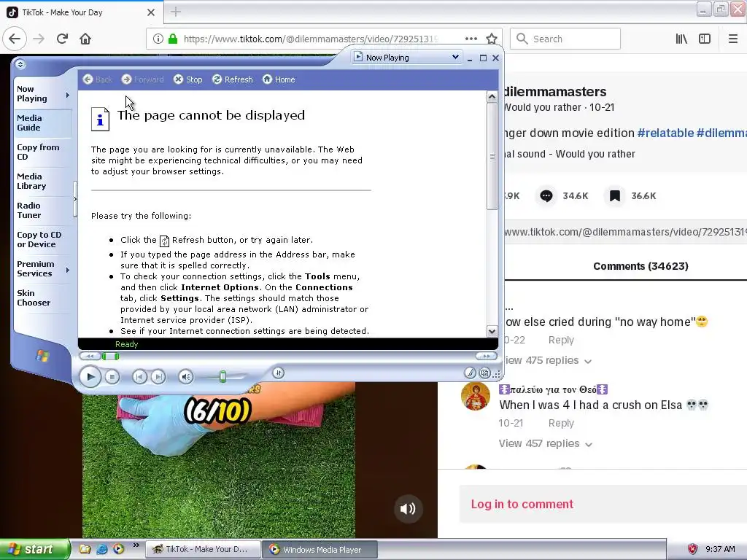The image size is (747, 560).
Task: Click the show menu bar circle button
Action: [20, 64]
